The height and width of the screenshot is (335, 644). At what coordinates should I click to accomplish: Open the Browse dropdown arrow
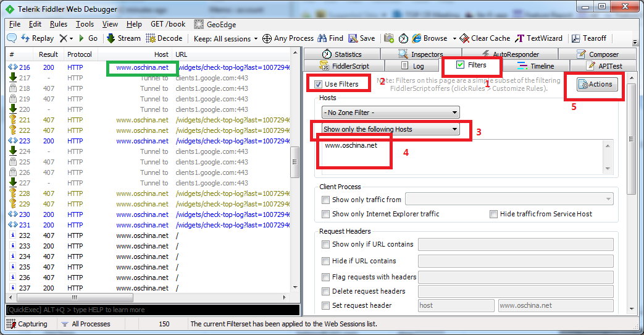pos(454,39)
